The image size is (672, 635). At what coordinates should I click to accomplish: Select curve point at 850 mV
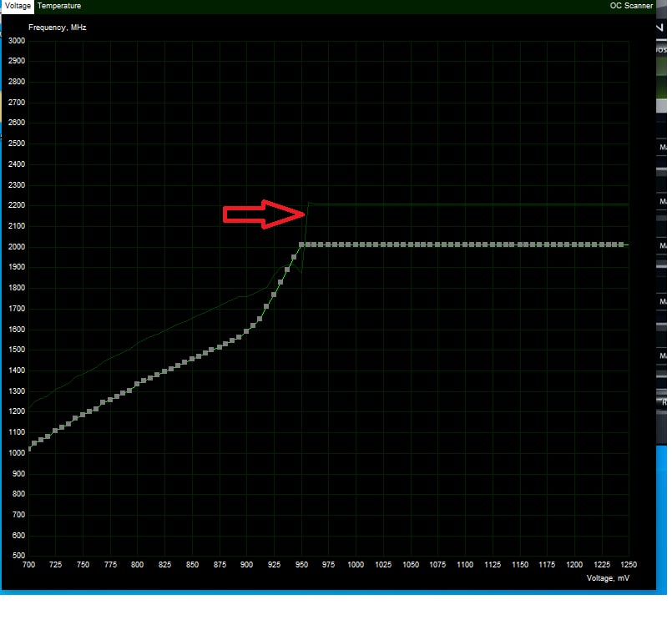click(192, 359)
